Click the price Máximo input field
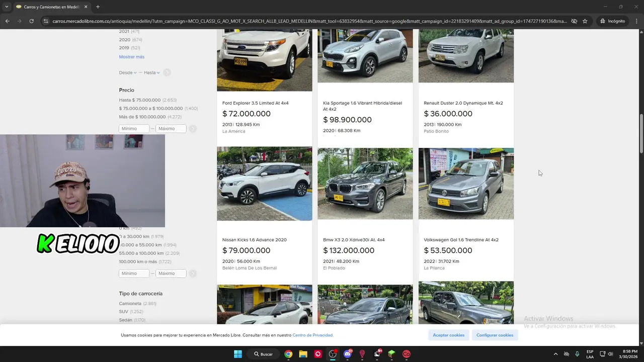 171,129
